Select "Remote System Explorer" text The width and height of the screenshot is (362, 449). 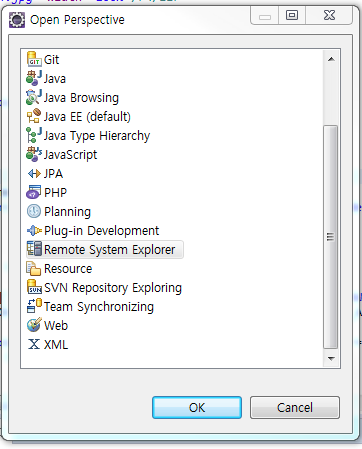coord(110,250)
